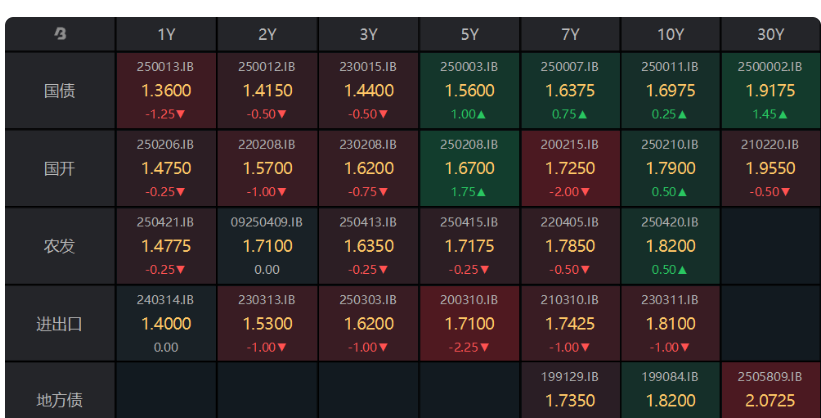Select the 200215.IB cell at 1.7250
The width and height of the screenshot is (821, 418).
(x=570, y=169)
